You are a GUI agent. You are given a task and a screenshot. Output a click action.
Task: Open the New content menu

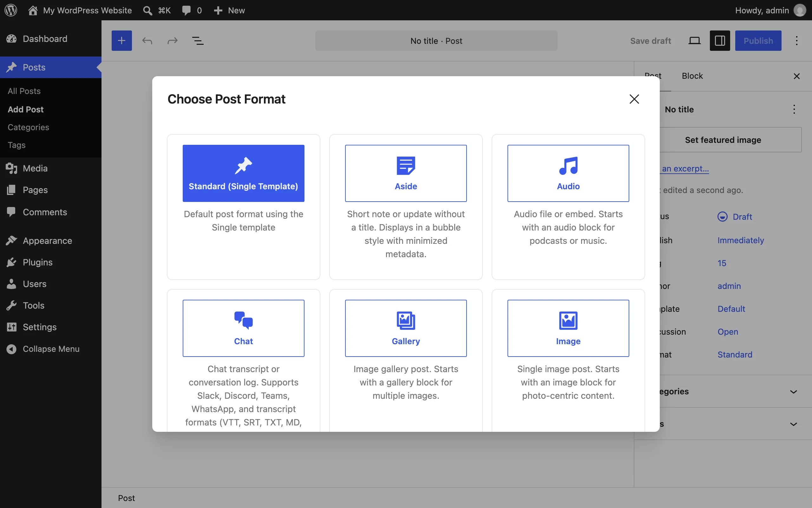pyautogui.click(x=230, y=10)
